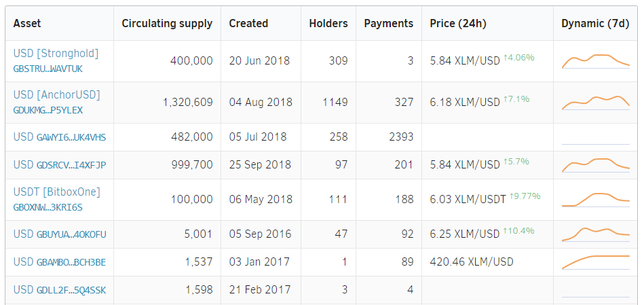
Task: Sort by the Dynamic (7d) column header
Action: 595,23
